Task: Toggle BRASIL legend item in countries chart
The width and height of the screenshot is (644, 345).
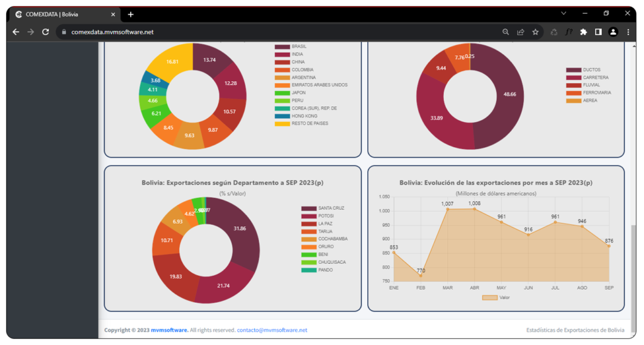Action: (x=282, y=47)
